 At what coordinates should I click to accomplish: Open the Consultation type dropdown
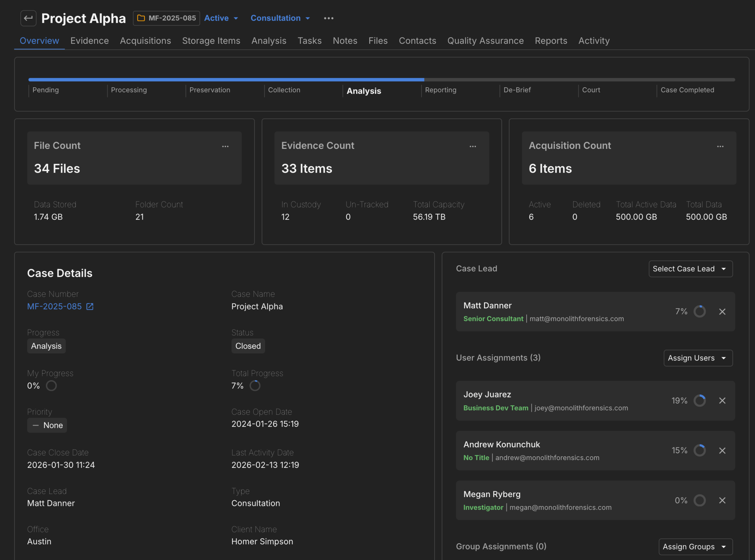280,18
